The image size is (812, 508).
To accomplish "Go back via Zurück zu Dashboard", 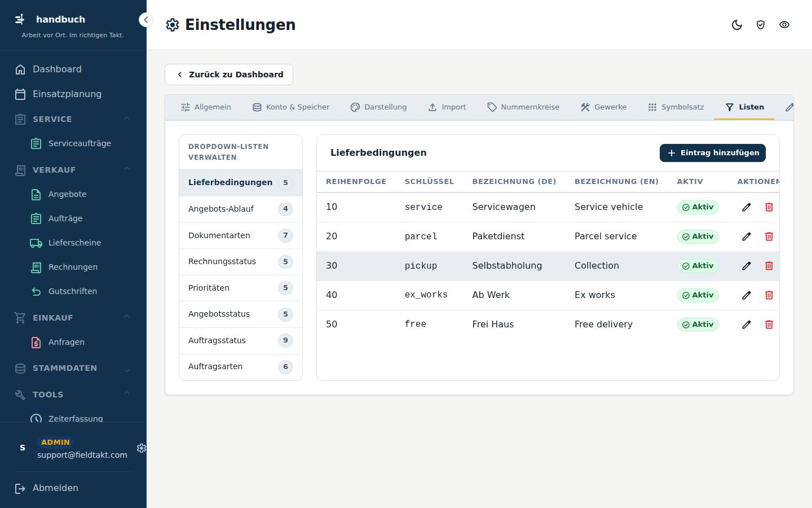I will tap(229, 75).
